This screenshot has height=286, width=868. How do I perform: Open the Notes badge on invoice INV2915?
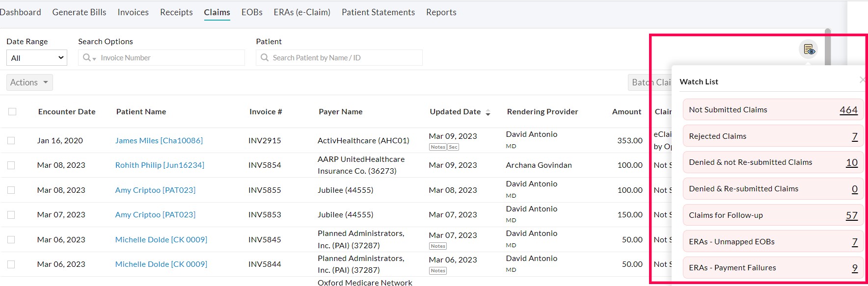[437, 147]
